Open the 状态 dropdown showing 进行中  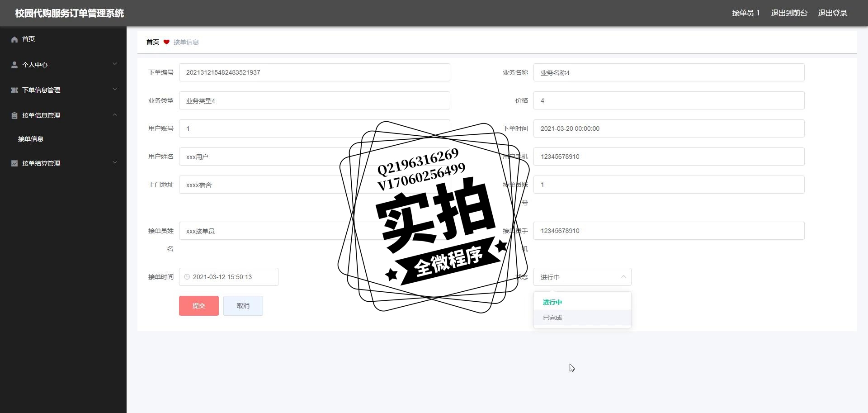(582, 277)
